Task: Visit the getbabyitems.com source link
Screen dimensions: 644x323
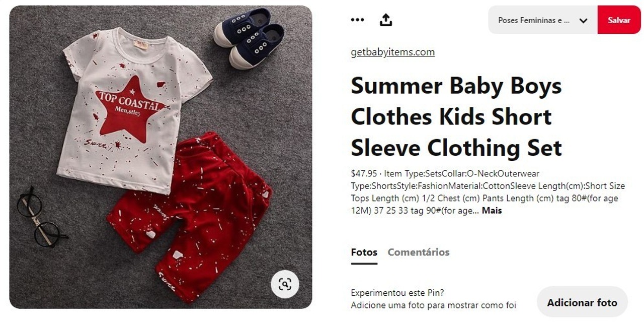Action: 392,52
